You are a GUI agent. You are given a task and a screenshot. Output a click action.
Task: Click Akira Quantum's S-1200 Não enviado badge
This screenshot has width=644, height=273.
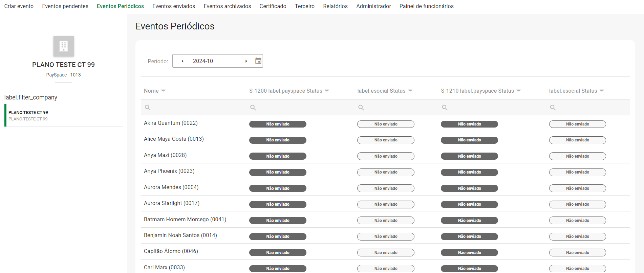[278, 124]
